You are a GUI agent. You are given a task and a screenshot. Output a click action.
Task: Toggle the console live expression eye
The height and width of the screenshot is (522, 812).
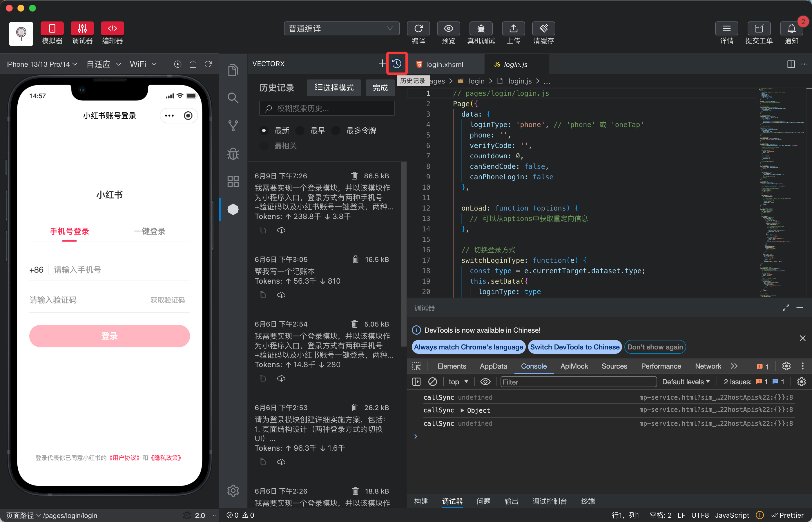(485, 382)
